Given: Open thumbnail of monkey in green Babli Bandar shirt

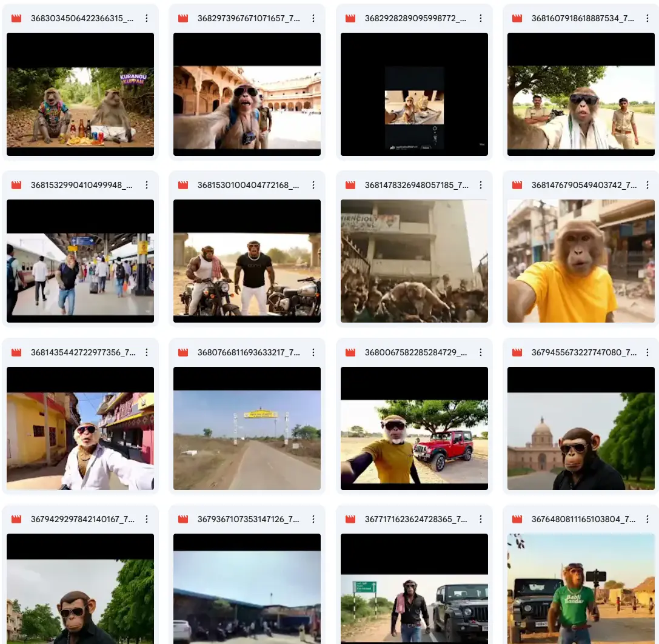Looking at the screenshot, I should click(581, 588).
